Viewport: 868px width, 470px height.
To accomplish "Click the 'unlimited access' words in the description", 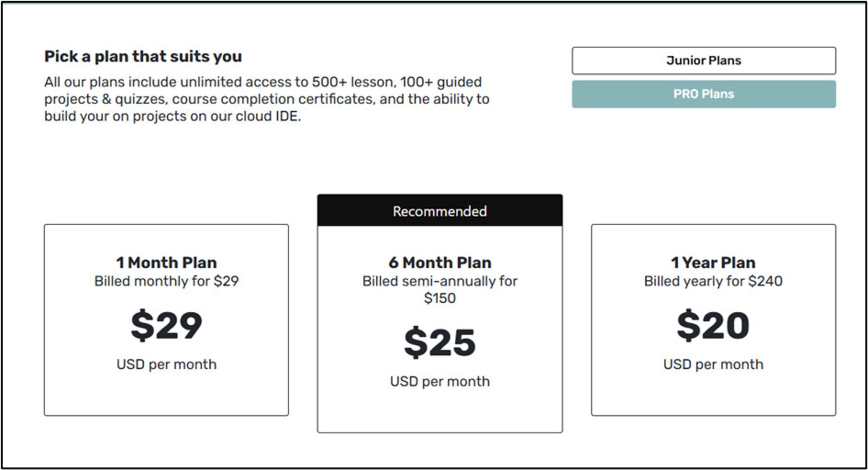I will pyautogui.click(x=235, y=82).
